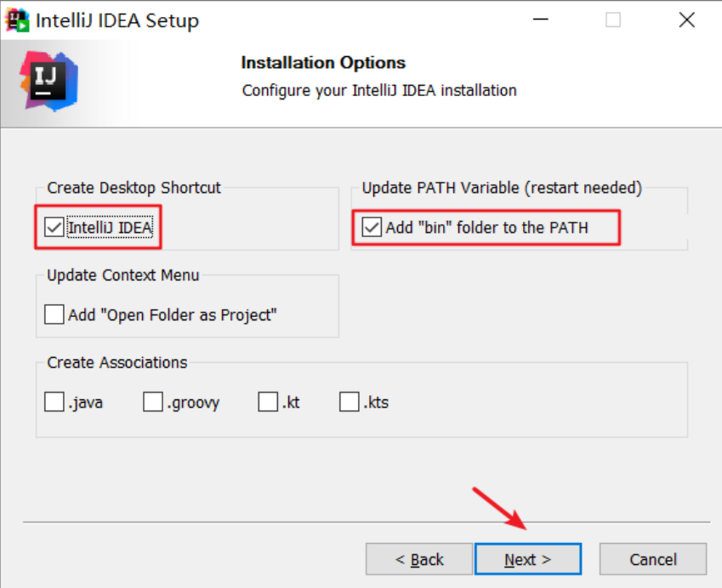722x588 pixels.
Task: Check the .java file association box
Action: tap(54, 402)
